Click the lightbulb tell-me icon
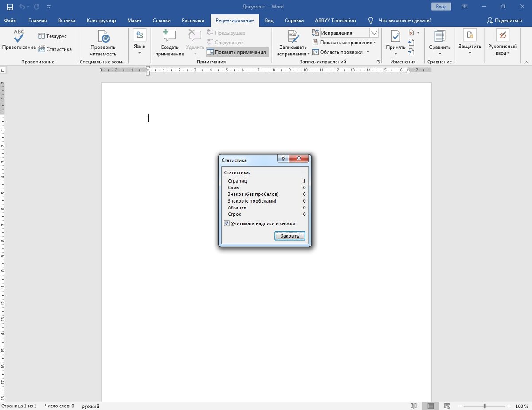This screenshot has height=410, width=532. (371, 20)
